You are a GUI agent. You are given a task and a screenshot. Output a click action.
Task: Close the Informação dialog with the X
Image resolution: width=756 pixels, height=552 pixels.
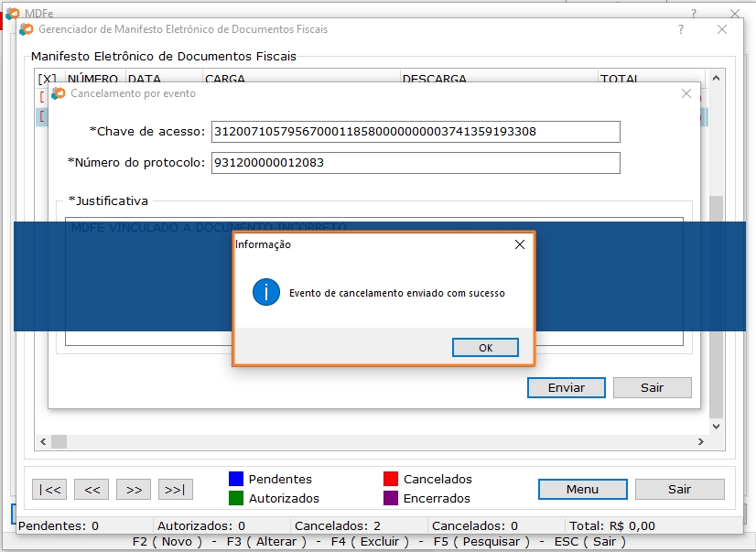pyautogui.click(x=520, y=244)
